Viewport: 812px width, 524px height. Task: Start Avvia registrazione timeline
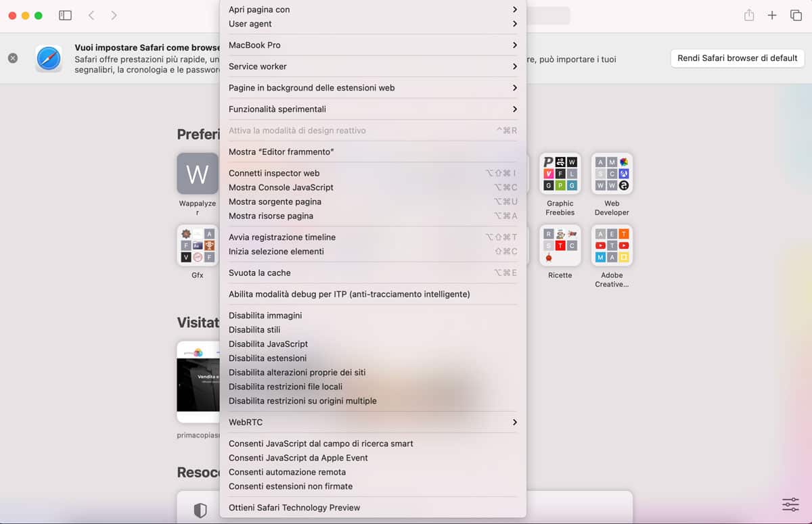373,237
